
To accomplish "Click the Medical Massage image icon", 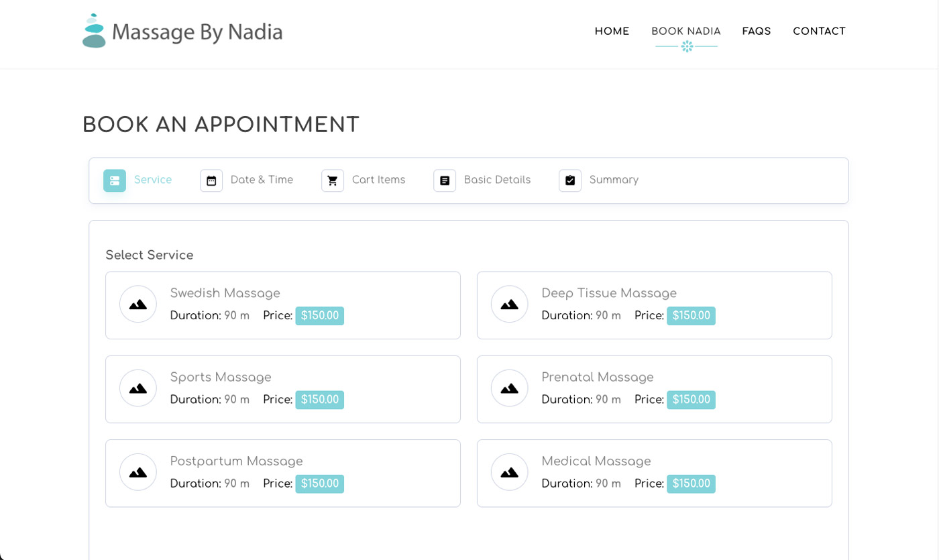I will (508, 471).
